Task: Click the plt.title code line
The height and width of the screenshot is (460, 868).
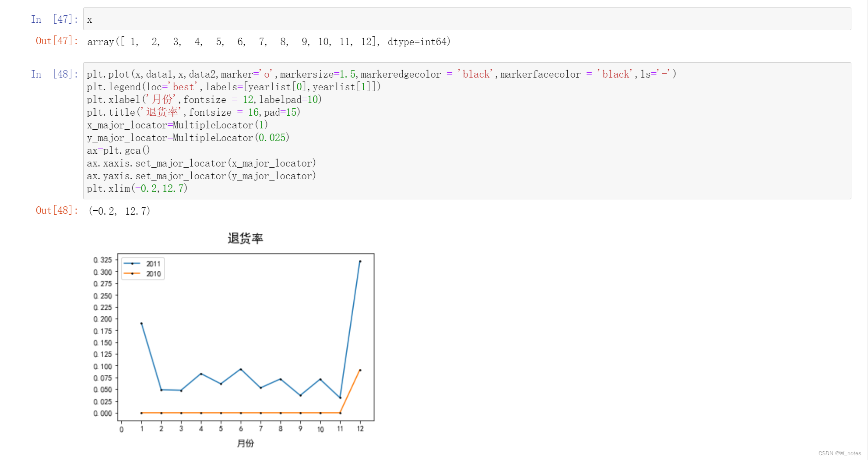Action: coord(193,112)
